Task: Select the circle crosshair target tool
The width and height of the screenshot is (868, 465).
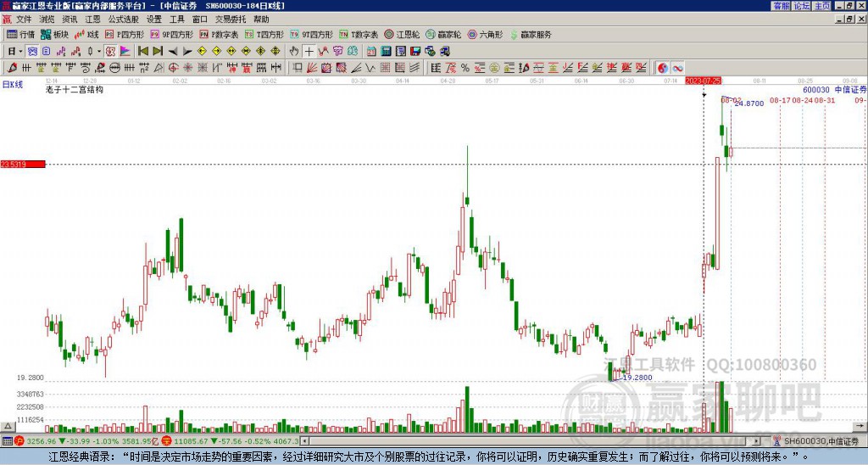Action: 173,68
